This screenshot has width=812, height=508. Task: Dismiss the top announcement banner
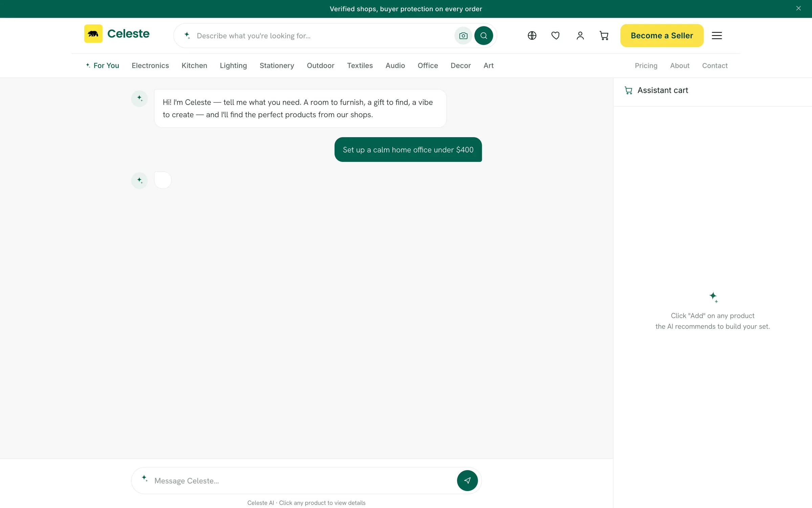(798, 8)
